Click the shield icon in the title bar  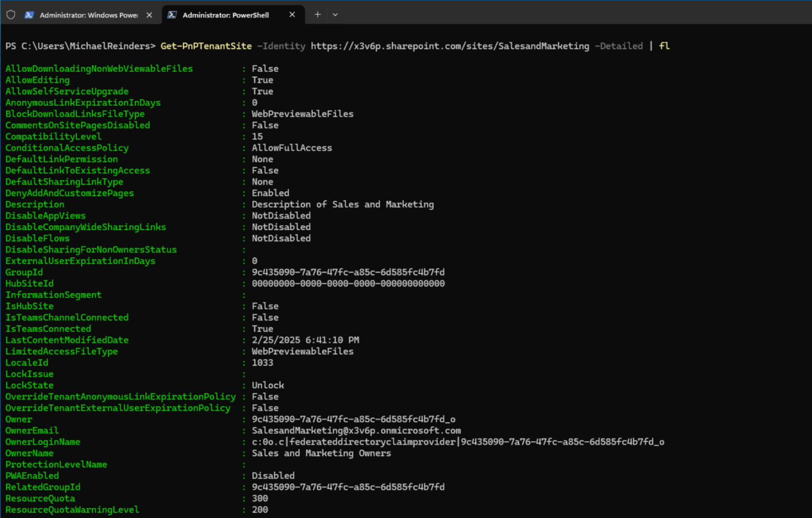pyautogui.click(x=11, y=15)
